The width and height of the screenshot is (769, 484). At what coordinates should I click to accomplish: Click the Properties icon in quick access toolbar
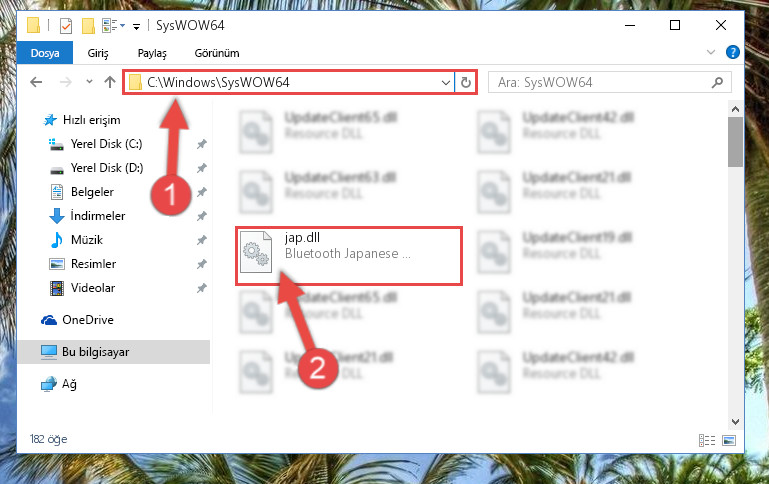(66, 25)
